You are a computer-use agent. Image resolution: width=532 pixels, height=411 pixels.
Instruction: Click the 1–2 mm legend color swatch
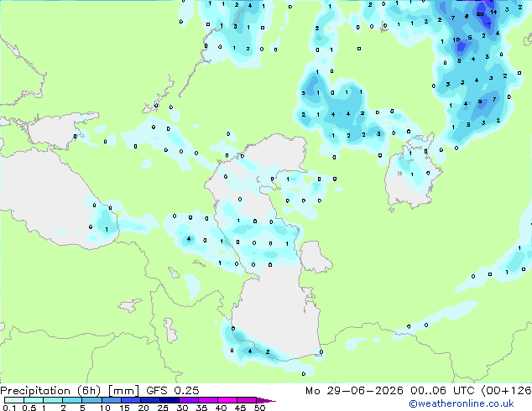pos(53,400)
